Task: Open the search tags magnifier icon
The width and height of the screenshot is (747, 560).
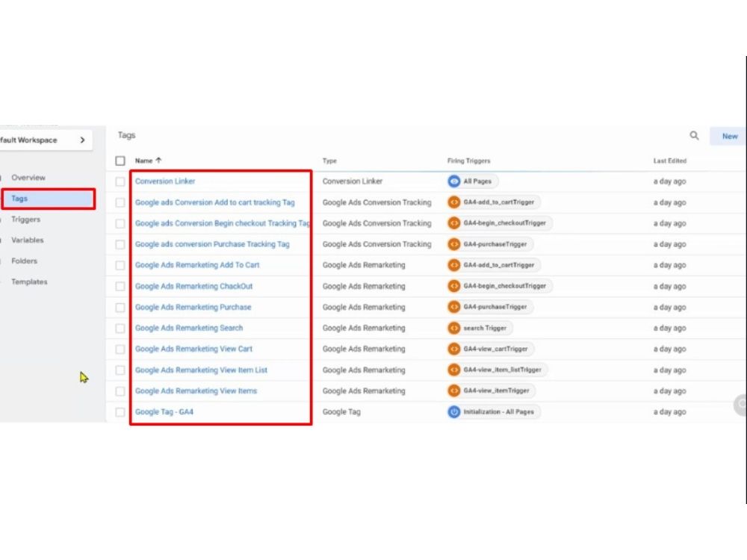Action: tap(694, 136)
